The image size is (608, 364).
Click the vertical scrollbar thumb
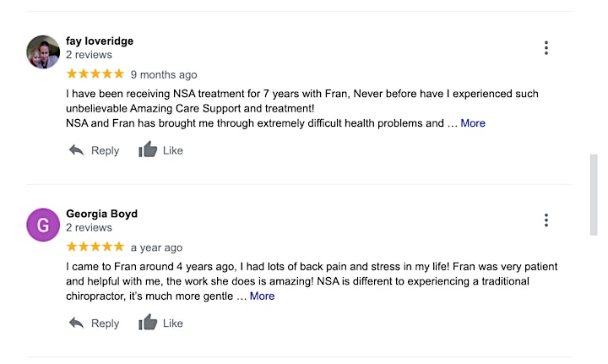click(x=594, y=194)
